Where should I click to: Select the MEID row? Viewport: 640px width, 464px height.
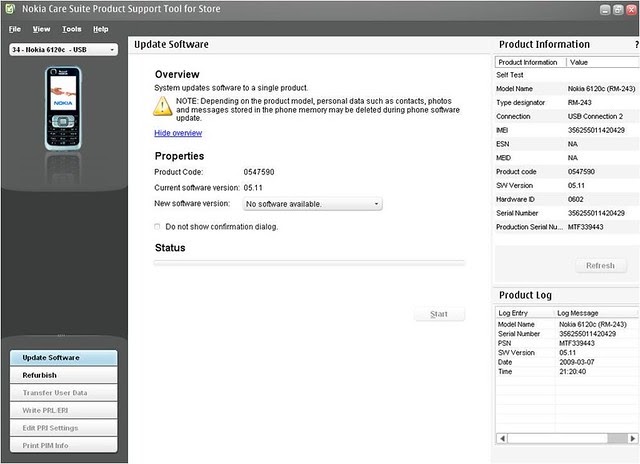[567, 158]
